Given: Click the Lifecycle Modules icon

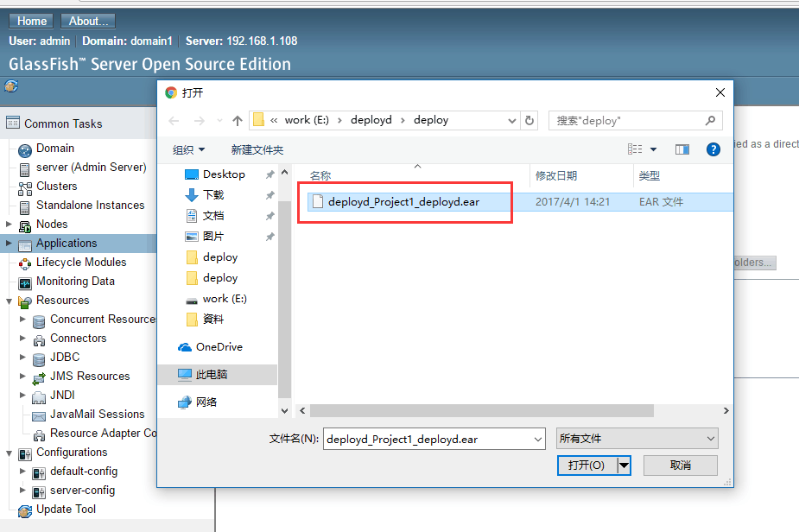Looking at the screenshot, I should point(24,264).
